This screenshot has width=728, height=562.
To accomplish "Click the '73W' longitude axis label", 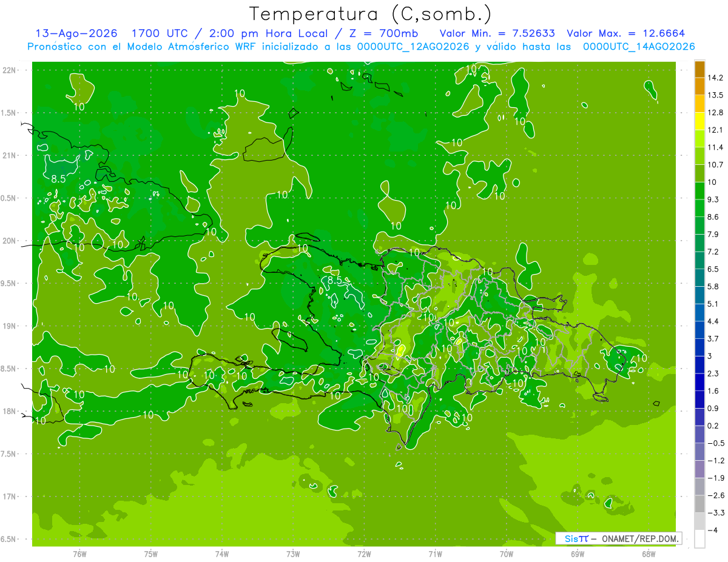I will pos(293,554).
